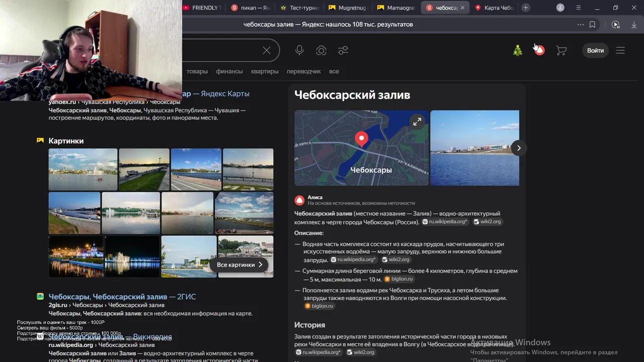The image size is (644, 362).
Task: Open the Чебоксары map thumbnail
Action: pos(361,148)
